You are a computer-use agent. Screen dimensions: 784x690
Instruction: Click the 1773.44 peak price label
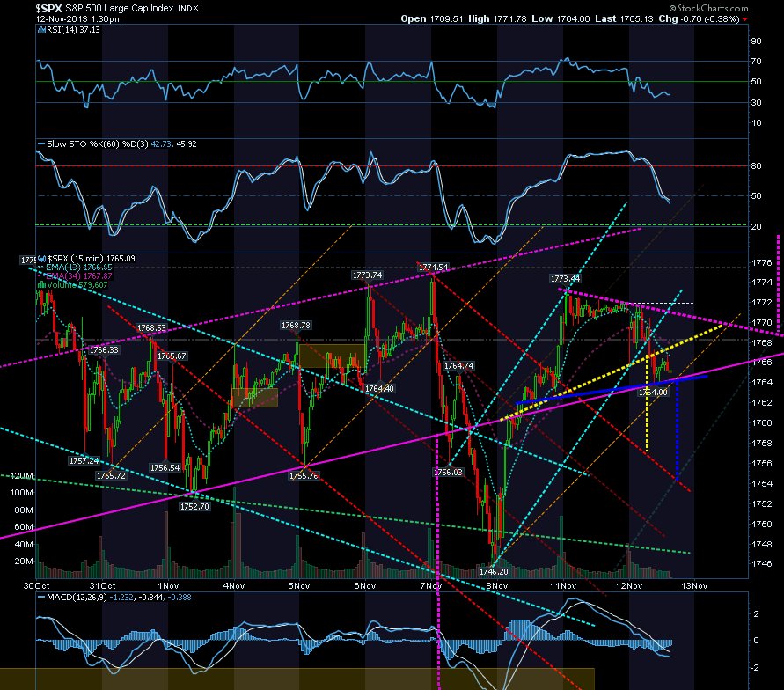[565, 279]
